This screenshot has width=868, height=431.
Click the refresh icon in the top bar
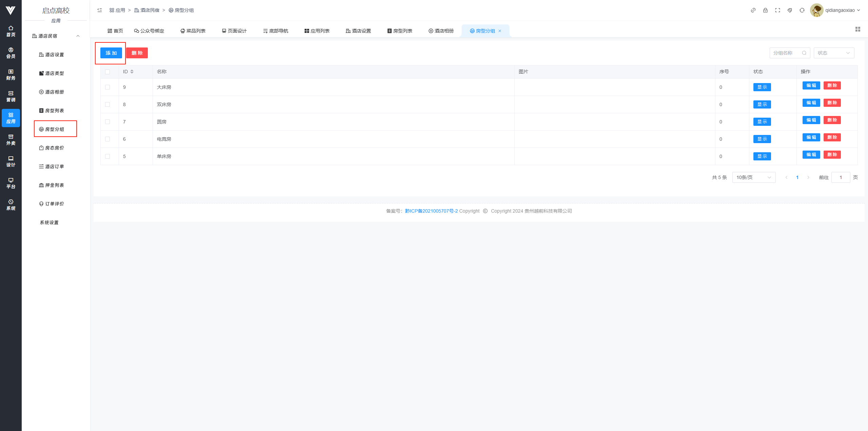coord(802,10)
